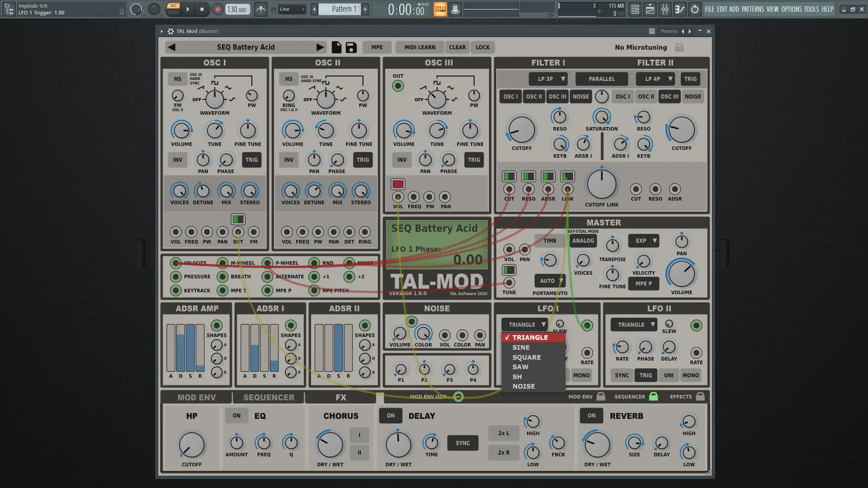Open the Piano roll icon

(679, 9)
